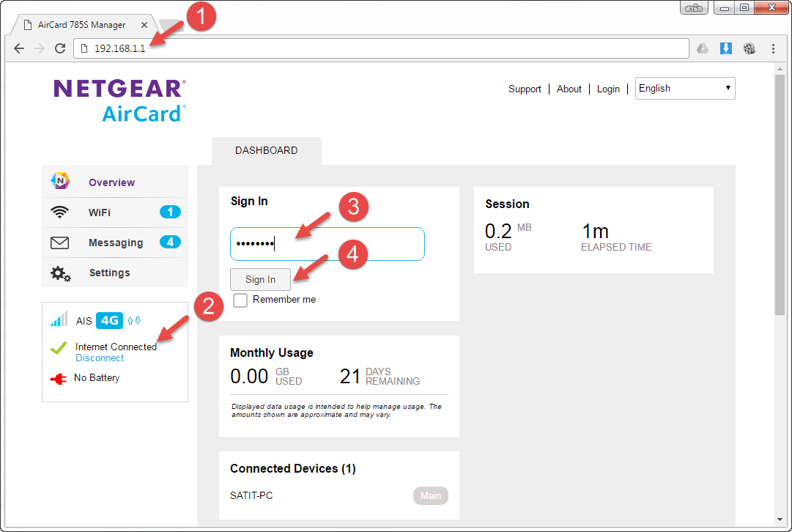Click the browser back arrow

click(19, 48)
